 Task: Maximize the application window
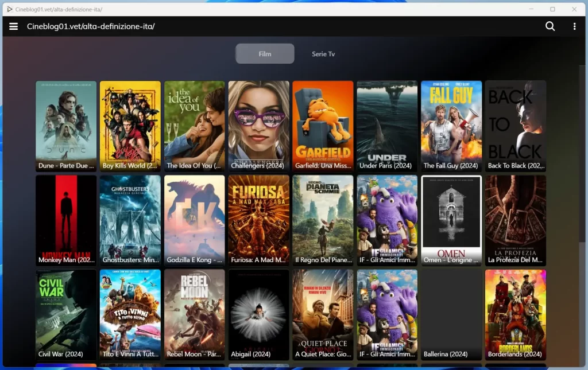tap(552, 9)
